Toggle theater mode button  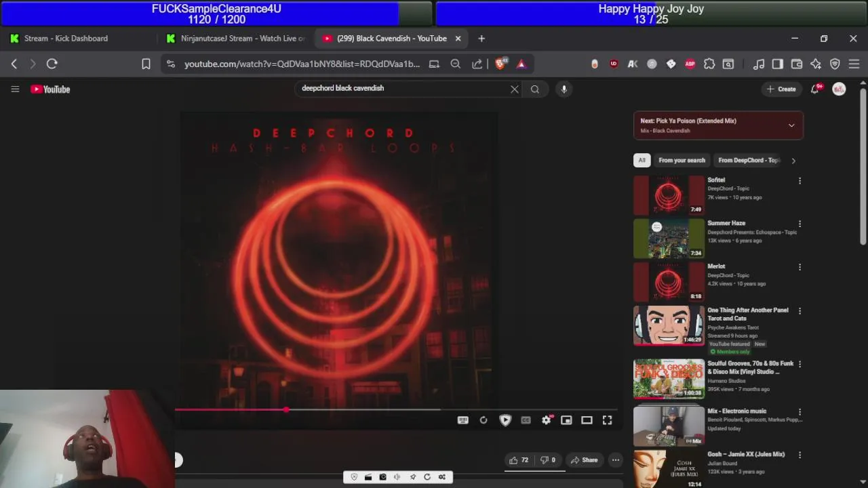587,420
